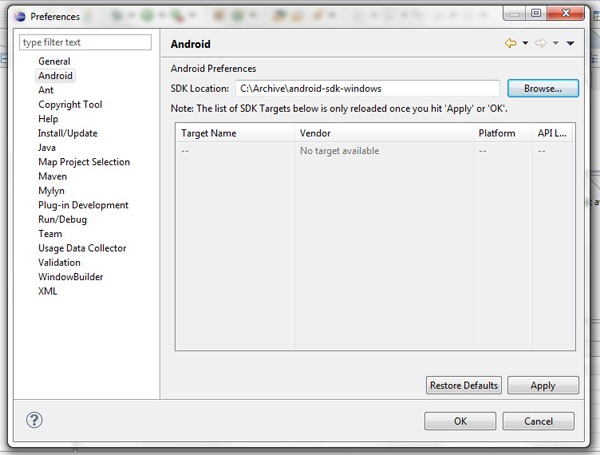600x455 pixels.
Task: Minimize the Preferences window
Action: click(515, 14)
